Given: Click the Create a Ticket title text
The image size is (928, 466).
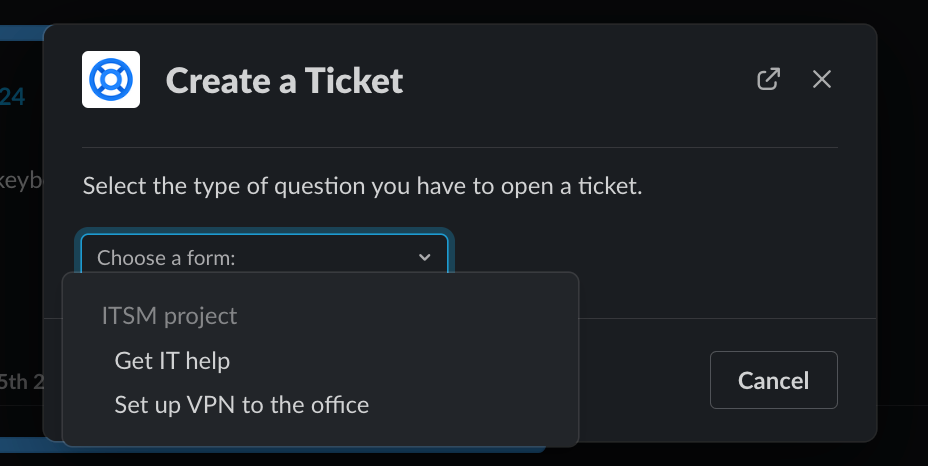Looking at the screenshot, I should pos(284,80).
